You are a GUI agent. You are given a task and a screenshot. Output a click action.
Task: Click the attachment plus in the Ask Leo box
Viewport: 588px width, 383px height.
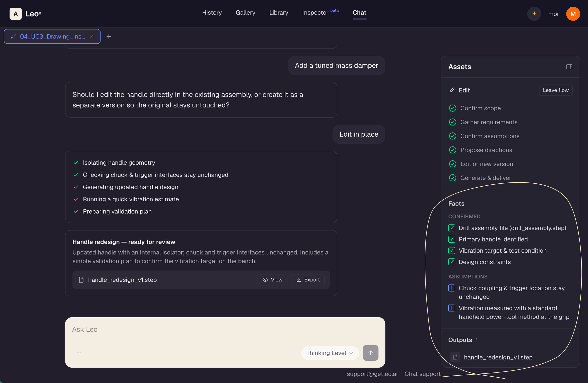(79, 353)
